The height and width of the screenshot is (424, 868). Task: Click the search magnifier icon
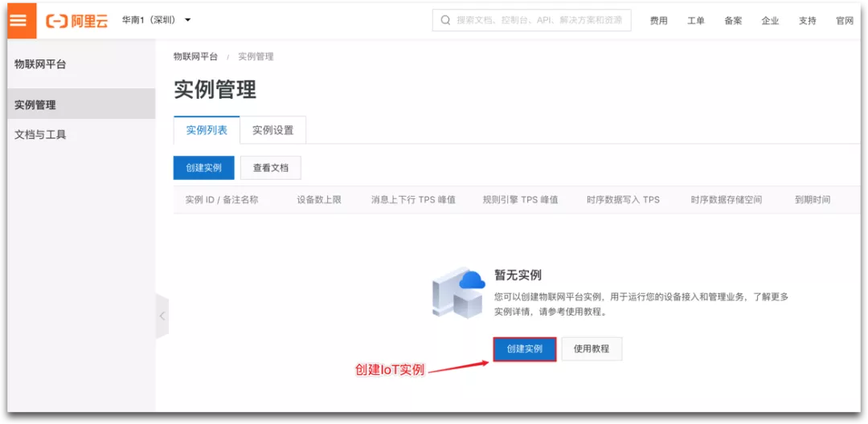click(445, 20)
